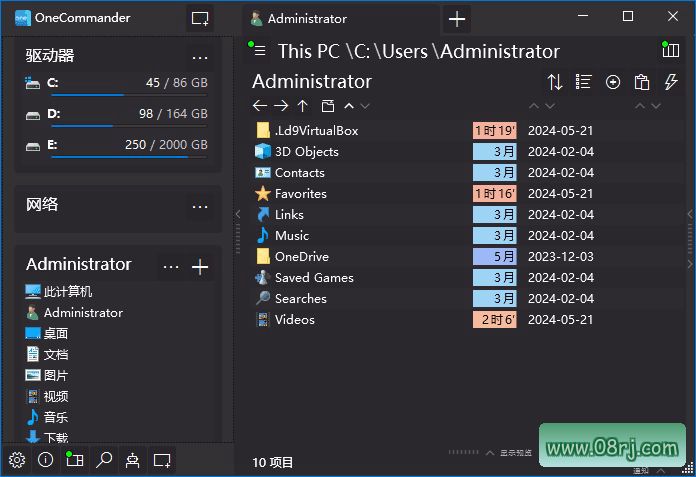Select the .Ld9VirtualBox folder
This screenshot has height=477, width=696.
[316, 130]
